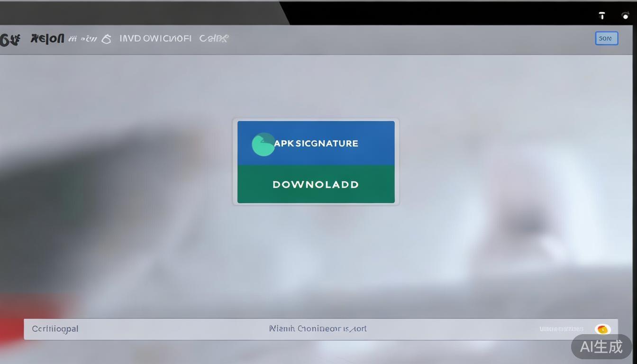Image resolution: width=637 pixels, height=364 pixels.
Task: Click the blue APK SIGNATURE banner
Action: [x=316, y=143]
